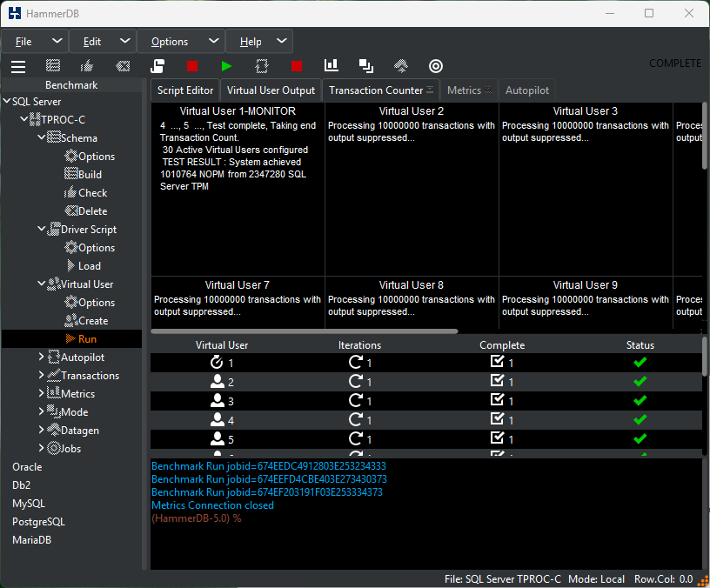The image size is (710, 588).
Task: Expand the Jobs tree node
Action: pos(42,448)
